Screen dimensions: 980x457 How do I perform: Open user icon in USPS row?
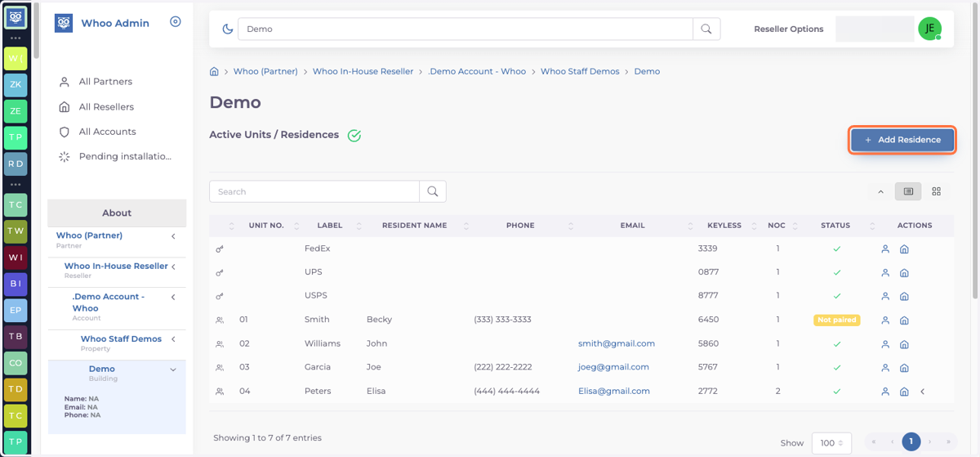(x=885, y=296)
